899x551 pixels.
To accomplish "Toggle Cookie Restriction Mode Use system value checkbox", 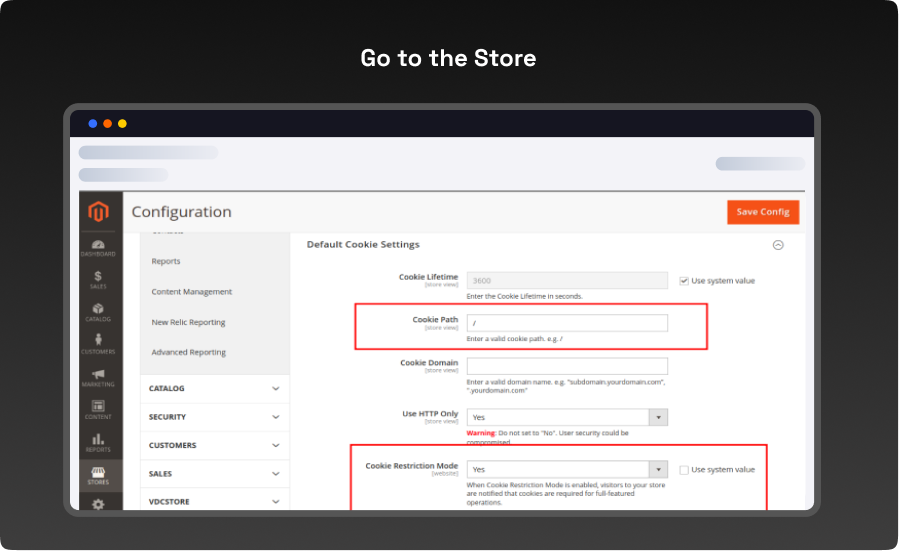I will (x=684, y=469).
